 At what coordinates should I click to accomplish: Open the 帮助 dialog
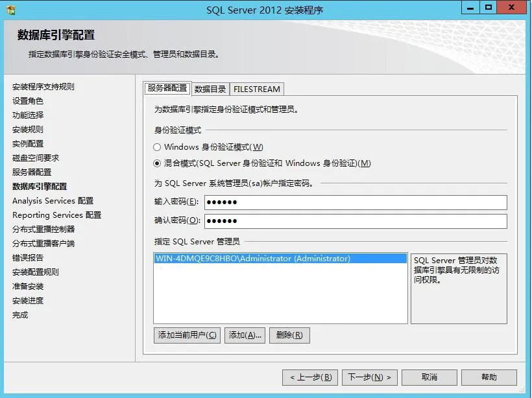489,377
